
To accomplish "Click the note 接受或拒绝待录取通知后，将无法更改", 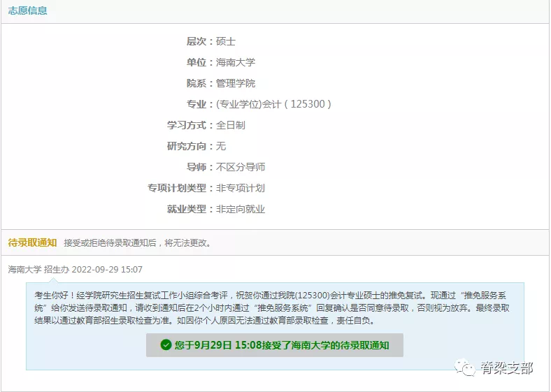I will coord(138,243).
